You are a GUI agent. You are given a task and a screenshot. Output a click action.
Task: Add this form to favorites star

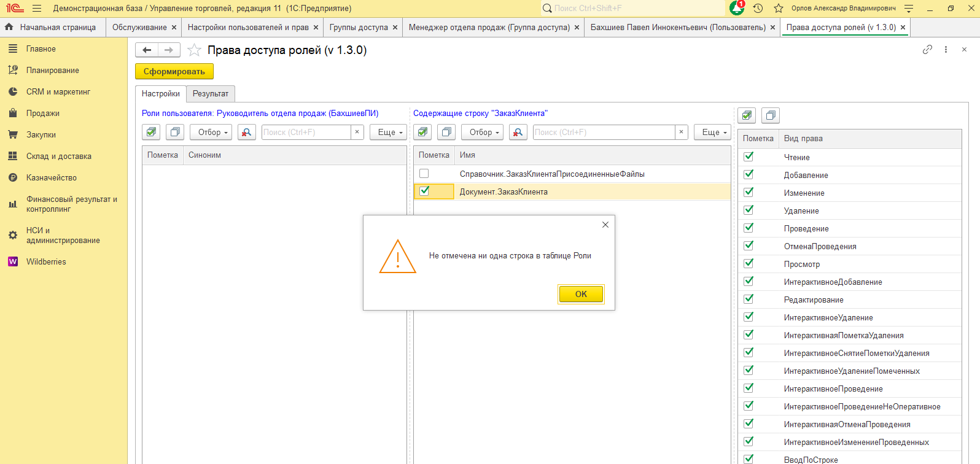[194, 50]
